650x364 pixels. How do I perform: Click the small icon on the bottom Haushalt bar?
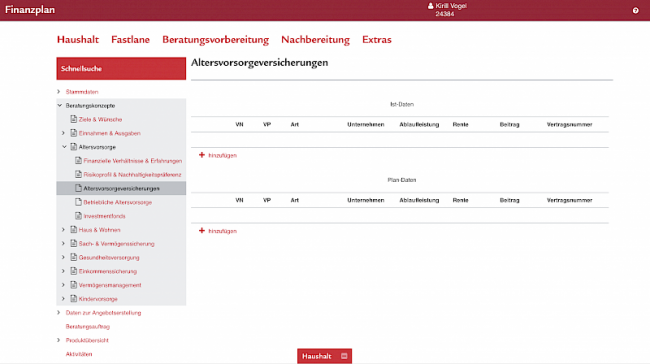coord(344,356)
